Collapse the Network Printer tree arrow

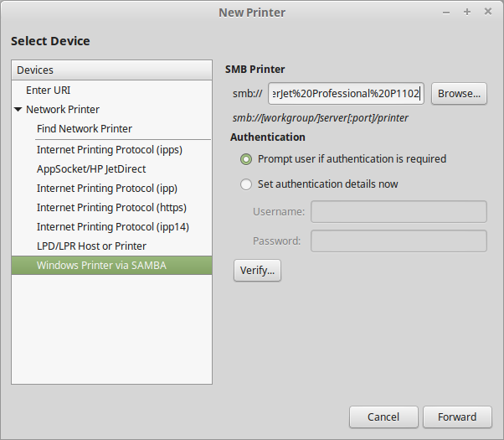tap(18, 110)
